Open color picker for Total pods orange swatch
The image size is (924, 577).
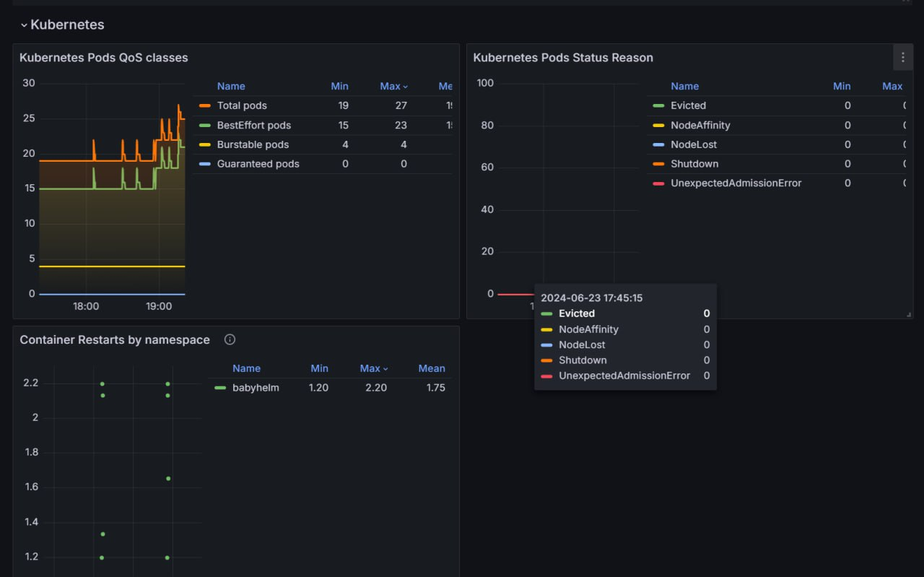205,105
